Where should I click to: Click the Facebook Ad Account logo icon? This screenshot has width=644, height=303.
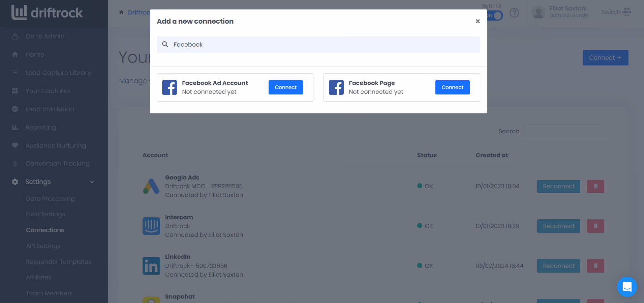click(x=170, y=87)
